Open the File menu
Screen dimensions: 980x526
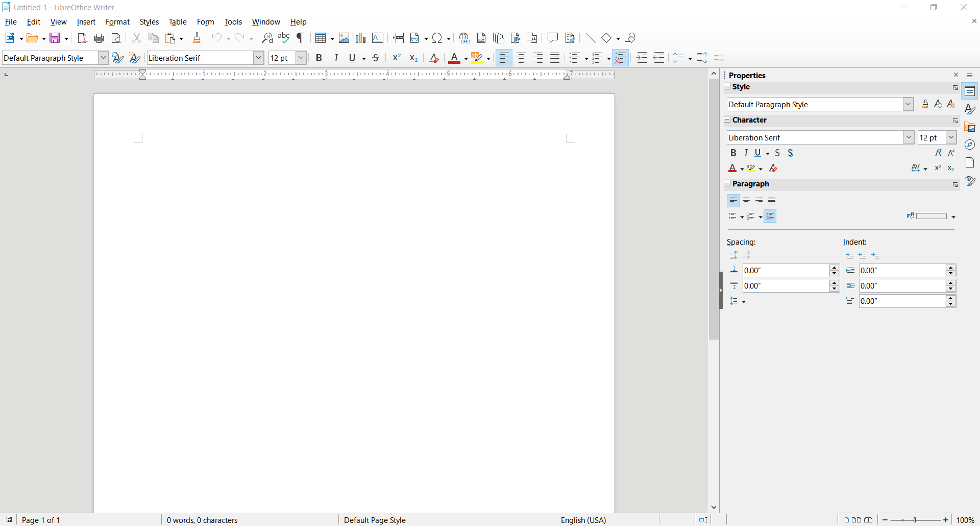[x=11, y=22]
